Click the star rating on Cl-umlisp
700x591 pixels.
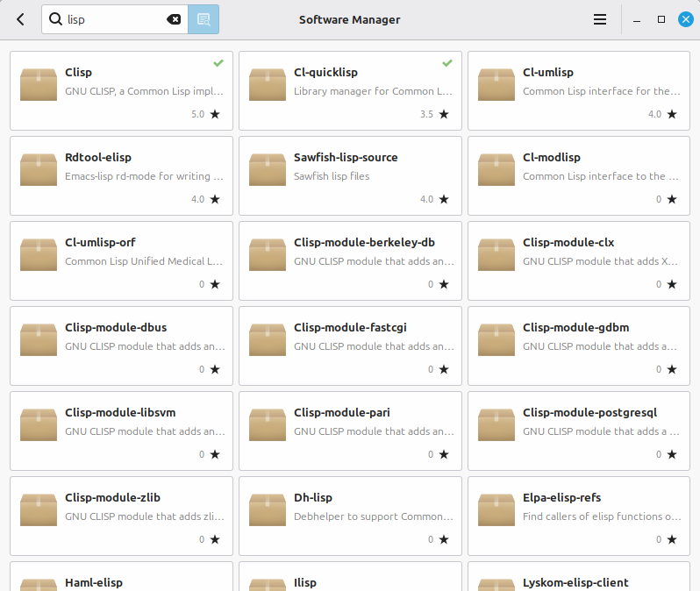pos(662,114)
